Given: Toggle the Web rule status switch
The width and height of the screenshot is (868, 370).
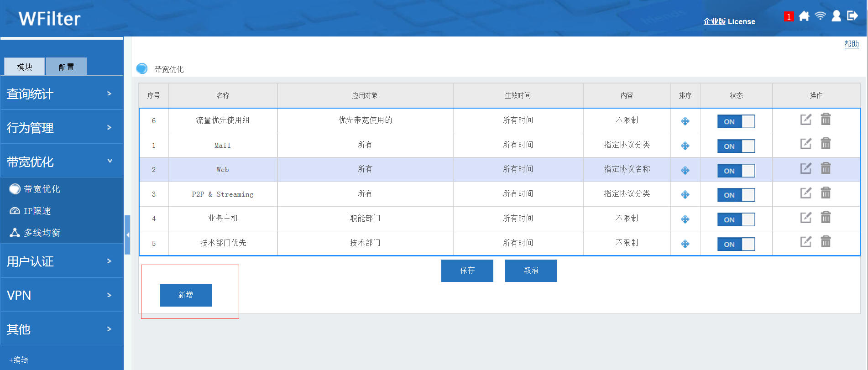Looking at the screenshot, I should pyautogui.click(x=736, y=171).
